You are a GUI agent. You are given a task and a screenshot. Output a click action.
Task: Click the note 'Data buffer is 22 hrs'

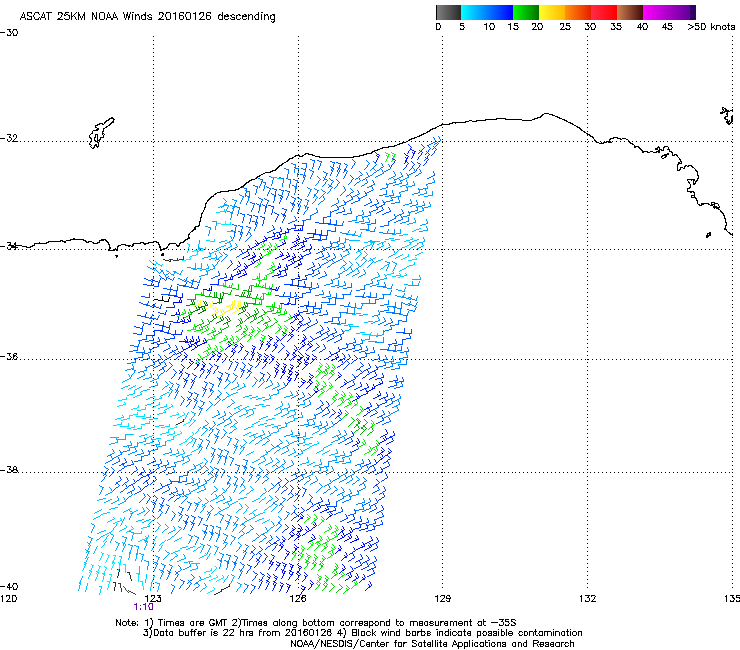pyautogui.click(x=203, y=633)
